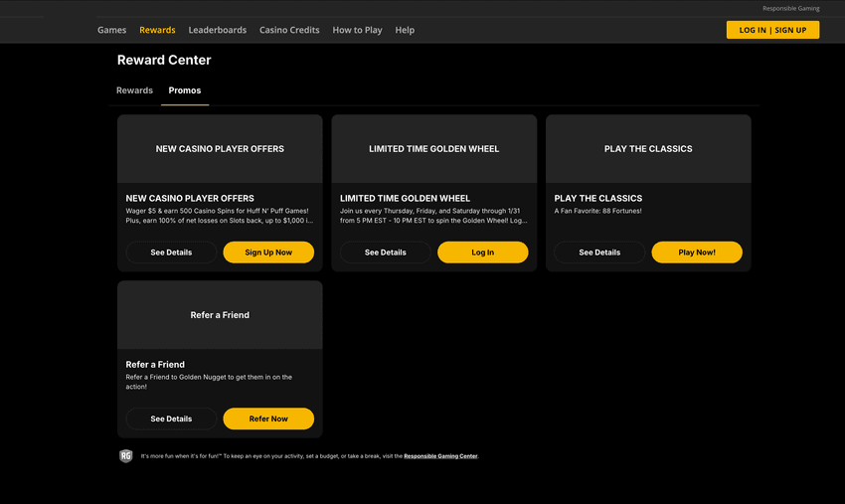Click the Play Now! button

pos(697,252)
